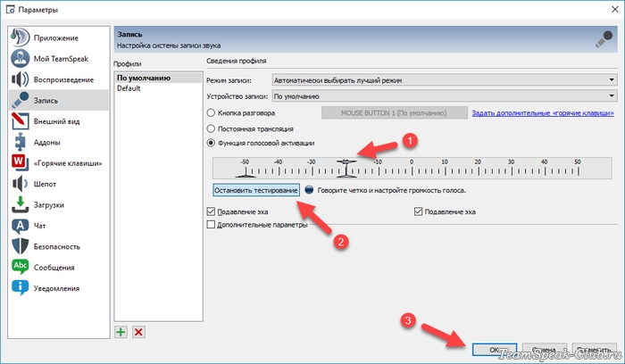
Task: Click the Downloads green arrow icon
Action: pos(20,204)
